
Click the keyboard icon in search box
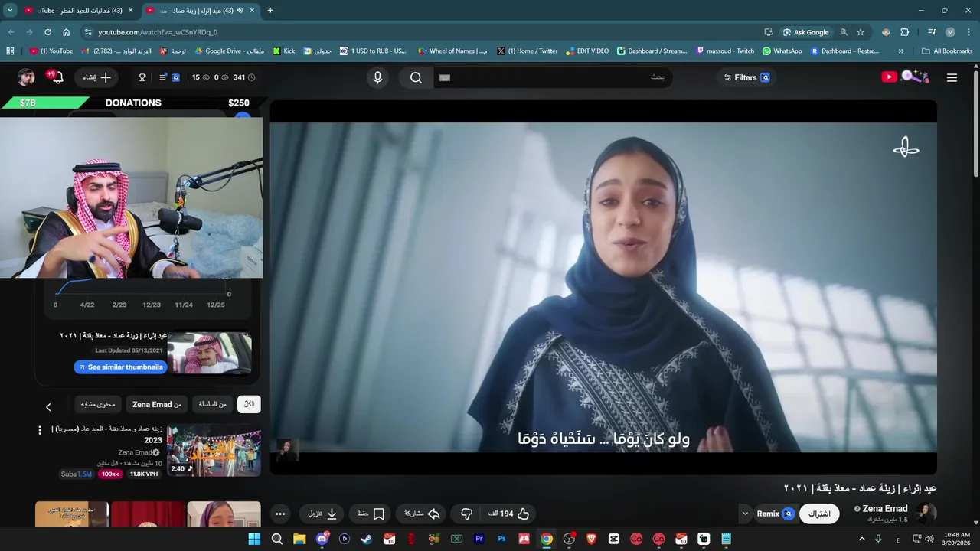(445, 77)
